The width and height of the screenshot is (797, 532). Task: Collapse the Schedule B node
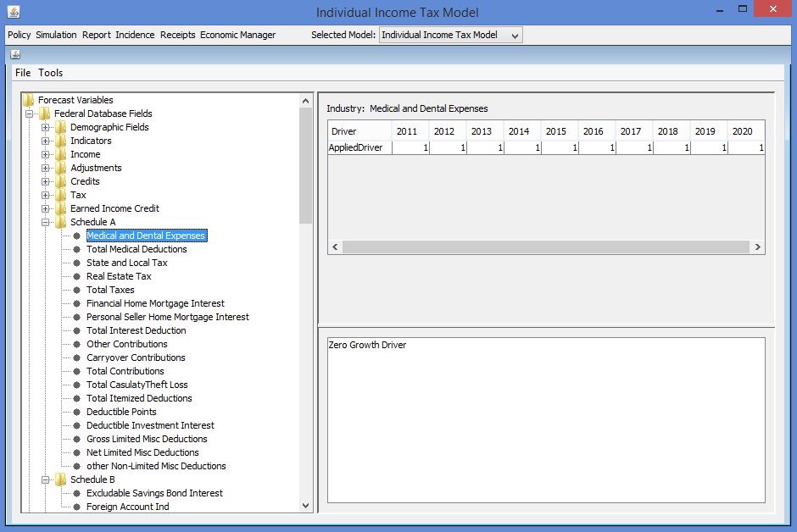point(45,479)
